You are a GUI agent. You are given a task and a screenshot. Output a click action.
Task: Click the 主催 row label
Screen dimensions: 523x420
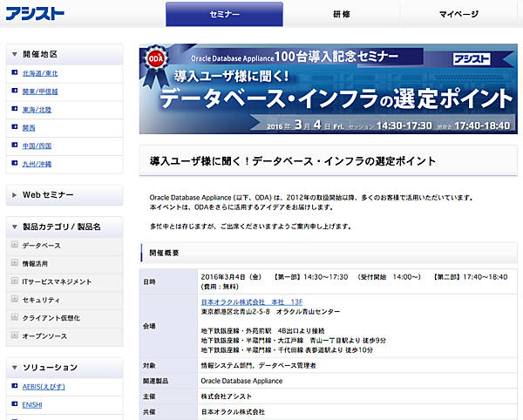click(x=149, y=396)
